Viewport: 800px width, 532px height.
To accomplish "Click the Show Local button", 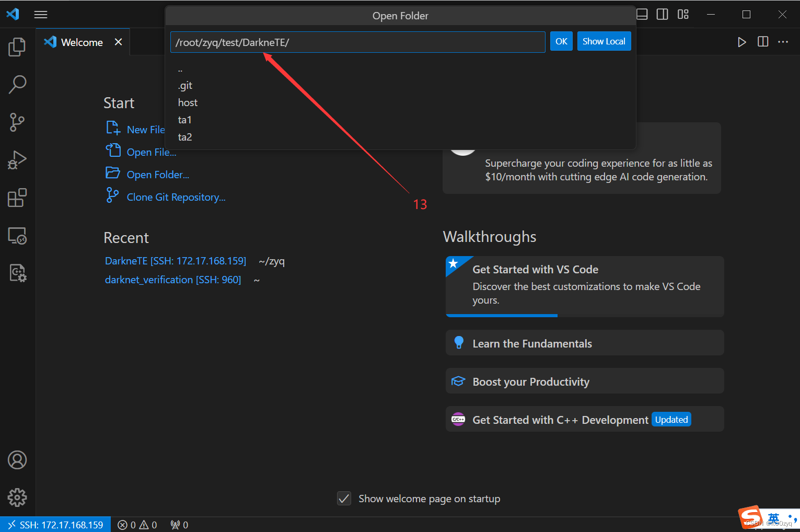I will [x=604, y=41].
